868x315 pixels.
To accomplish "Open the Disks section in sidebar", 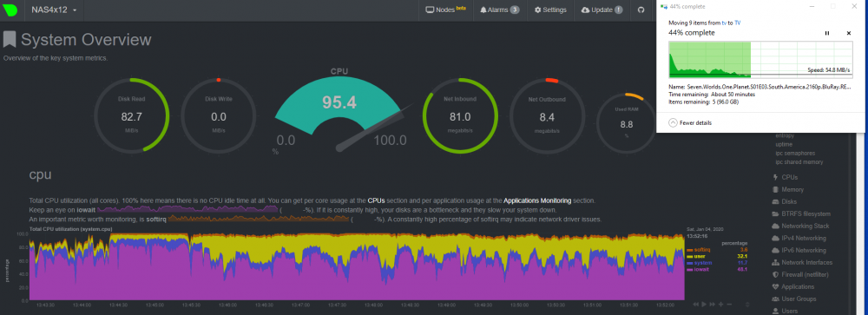I will (x=785, y=201).
